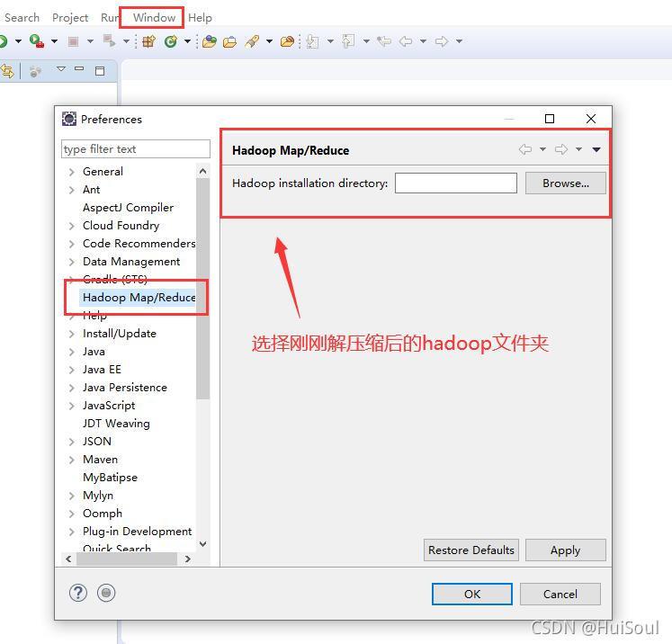Click the round record icon beside Help
Viewport: 672px width, 644px height.
click(106, 593)
